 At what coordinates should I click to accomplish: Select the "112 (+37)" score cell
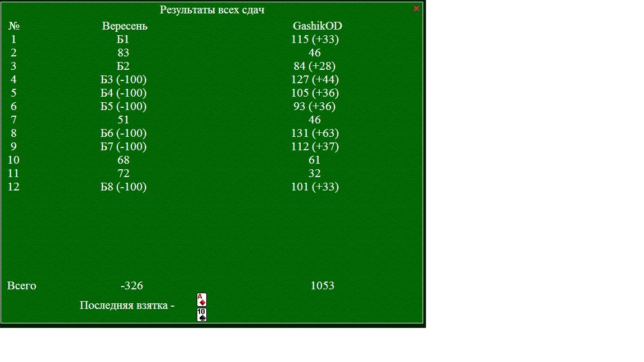[315, 146]
